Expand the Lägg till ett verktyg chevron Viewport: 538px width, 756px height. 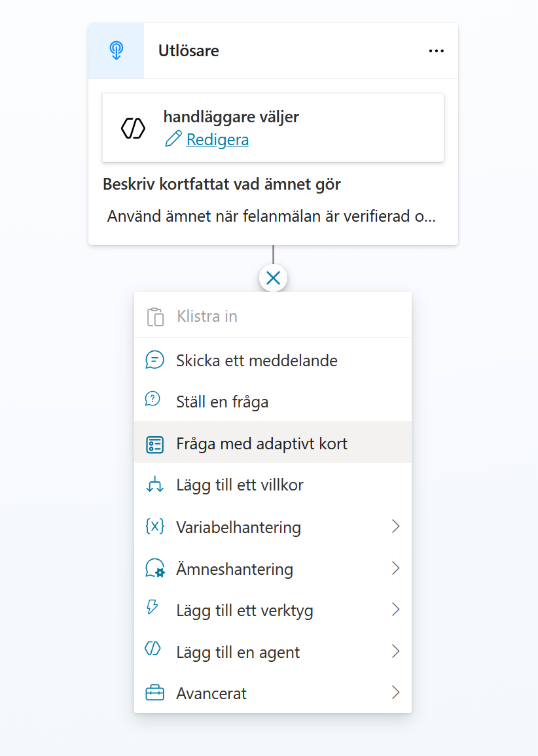[x=396, y=610]
